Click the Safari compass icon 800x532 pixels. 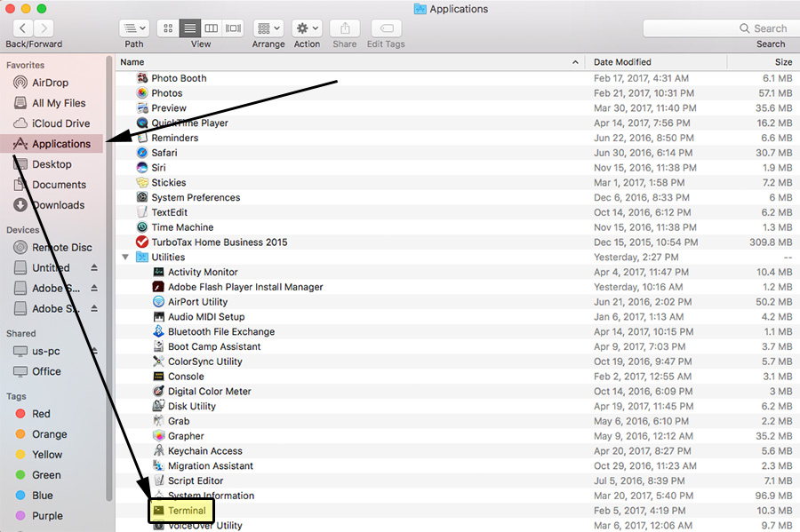tap(142, 153)
